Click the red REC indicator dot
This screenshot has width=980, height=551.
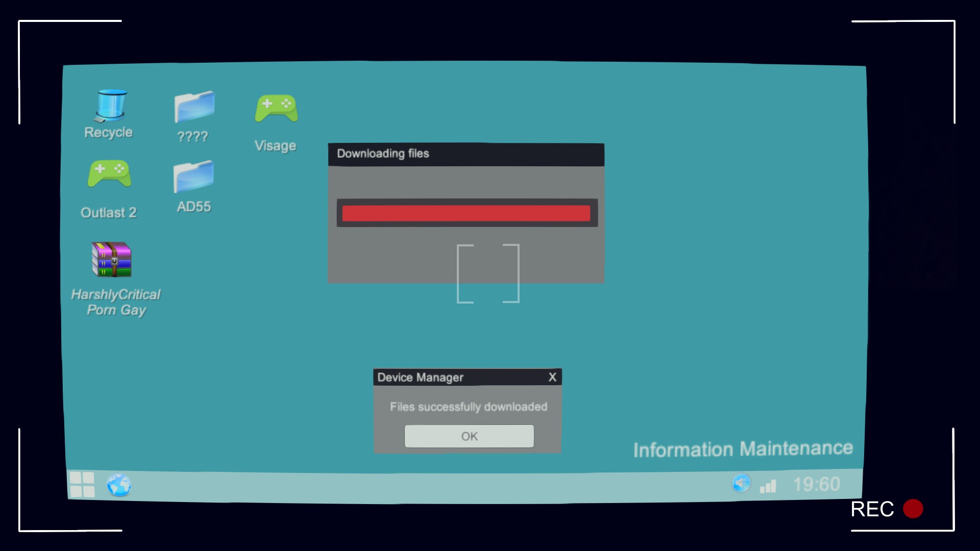click(x=913, y=509)
